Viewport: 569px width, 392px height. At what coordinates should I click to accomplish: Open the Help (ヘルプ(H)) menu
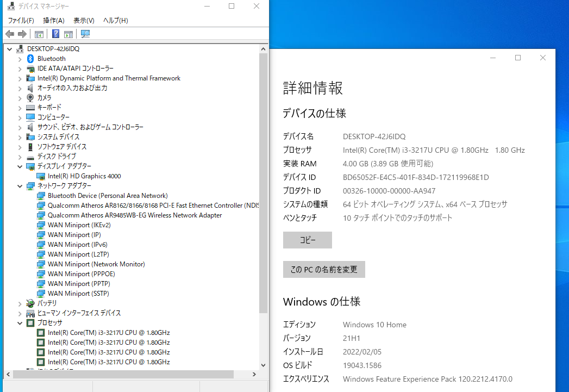116,20
